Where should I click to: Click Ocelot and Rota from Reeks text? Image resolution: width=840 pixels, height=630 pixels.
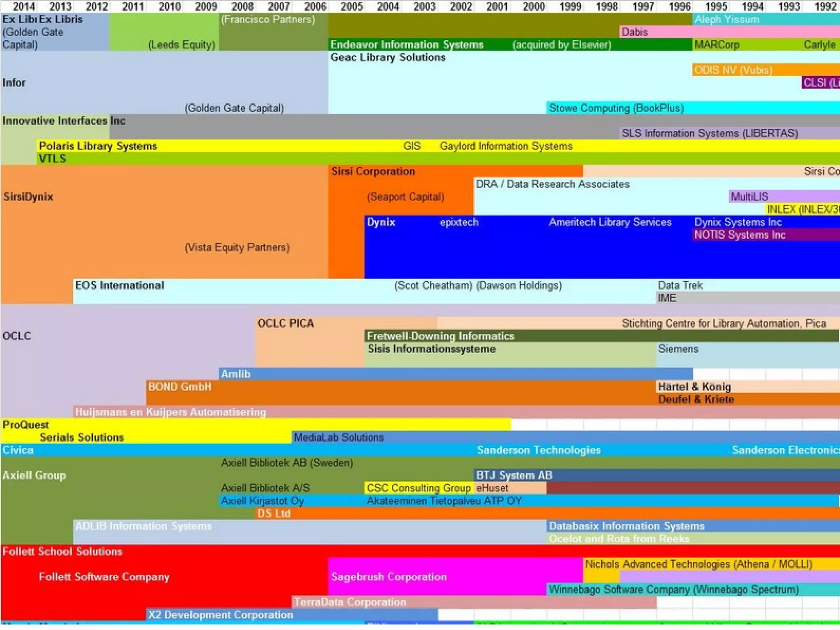[x=619, y=539]
